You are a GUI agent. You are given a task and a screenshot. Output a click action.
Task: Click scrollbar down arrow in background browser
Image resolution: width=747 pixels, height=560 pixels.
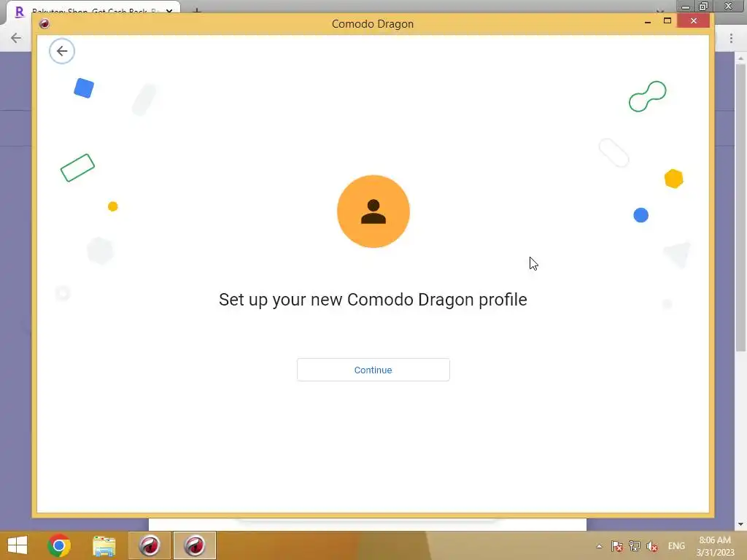coord(740,524)
